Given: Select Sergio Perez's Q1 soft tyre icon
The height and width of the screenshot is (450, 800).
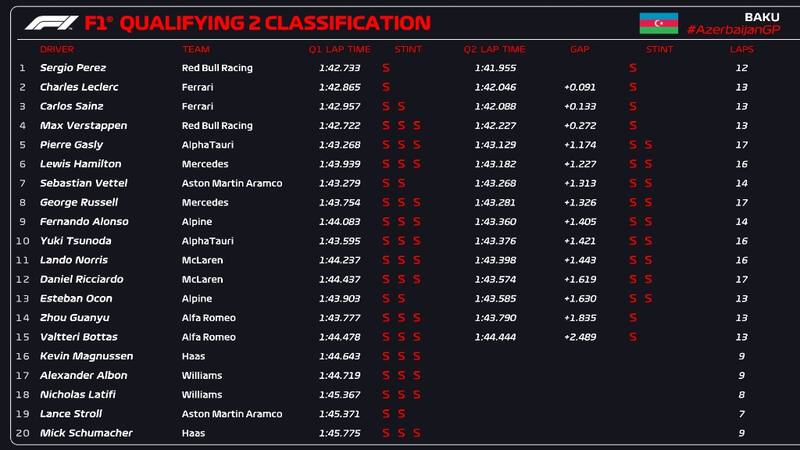Looking at the screenshot, I should [x=386, y=68].
